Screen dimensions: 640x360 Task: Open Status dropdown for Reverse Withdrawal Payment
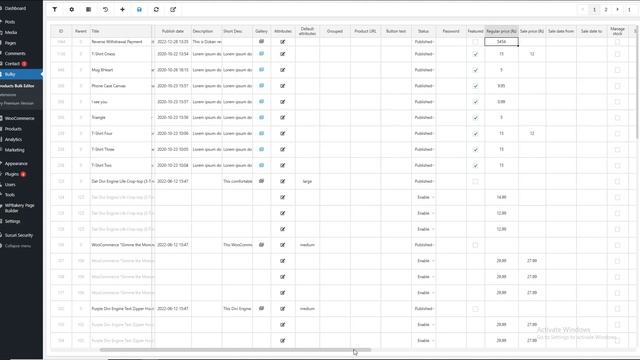424,42
